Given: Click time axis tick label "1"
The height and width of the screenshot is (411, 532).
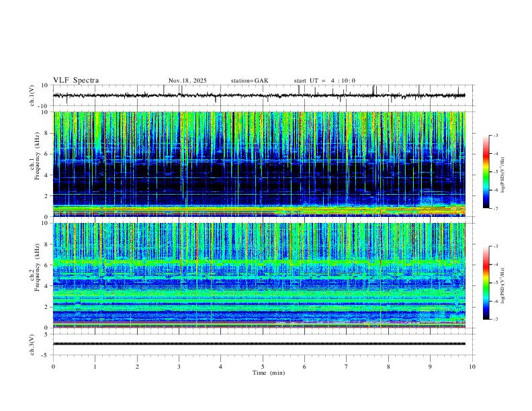Looking at the screenshot, I should [95, 367].
